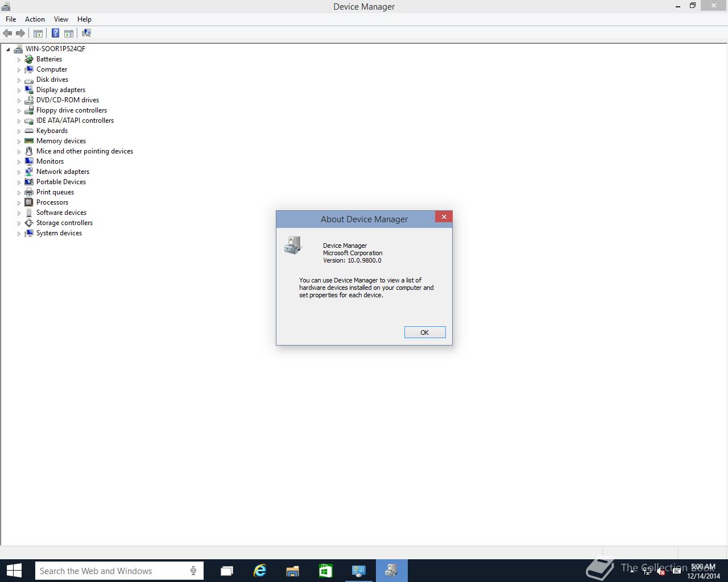This screenshot has height=582, width=728.
Task: Expand the Storage controllers node arrow
Action: coord(19,223)
